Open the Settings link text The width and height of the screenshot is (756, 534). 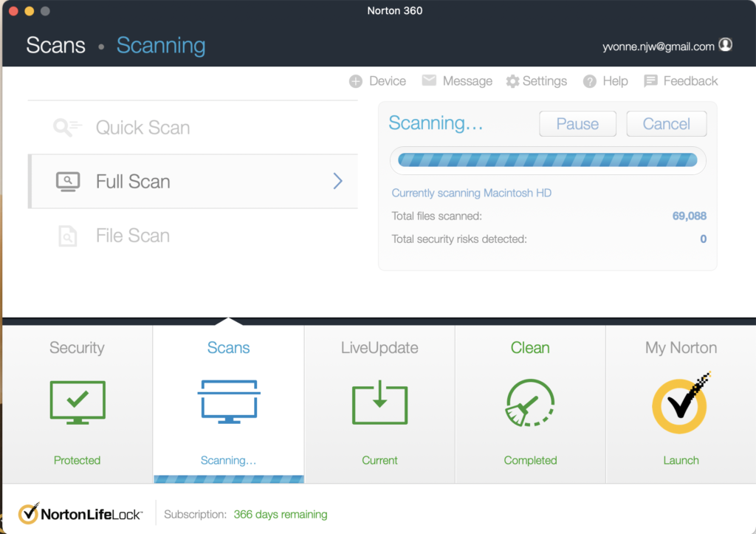click(x=544, y=81)
